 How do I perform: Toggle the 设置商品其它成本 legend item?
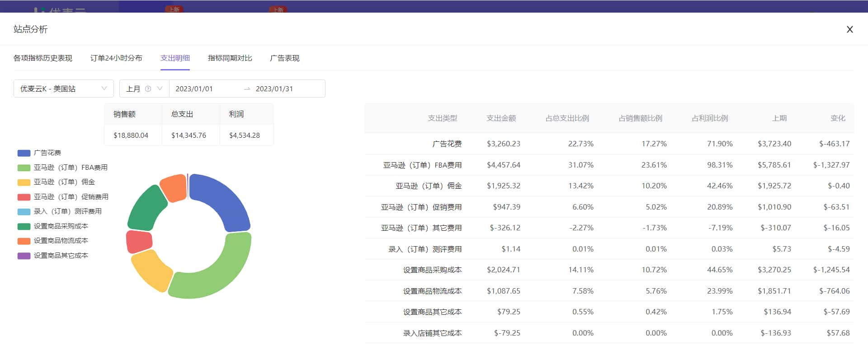[53, 256]
